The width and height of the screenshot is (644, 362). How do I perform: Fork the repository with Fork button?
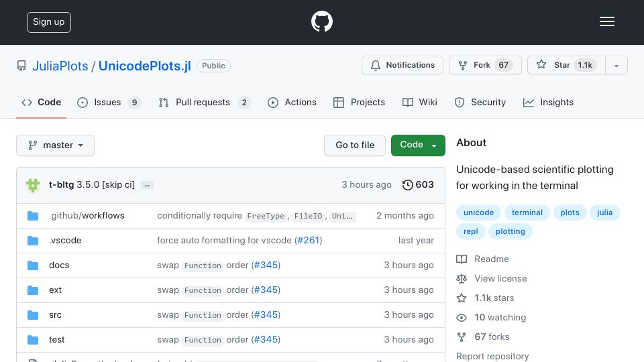coord(485,65)
